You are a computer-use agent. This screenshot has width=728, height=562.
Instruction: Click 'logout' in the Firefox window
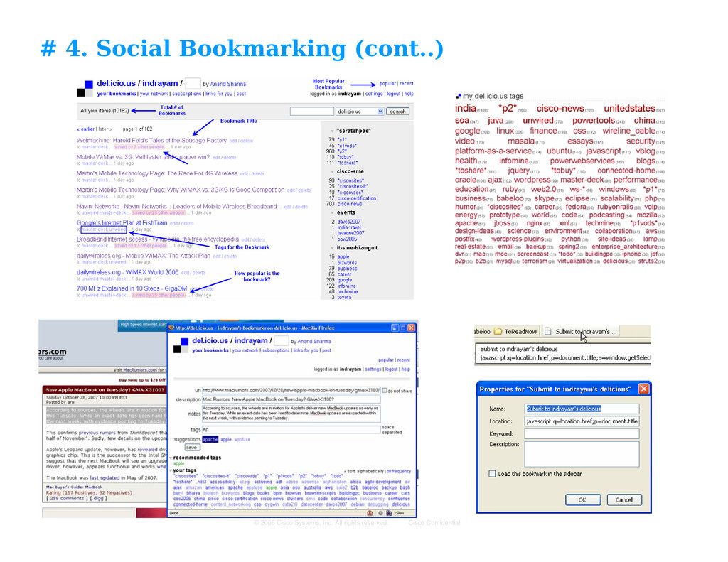pyautogui.click(x=392, y=369)
